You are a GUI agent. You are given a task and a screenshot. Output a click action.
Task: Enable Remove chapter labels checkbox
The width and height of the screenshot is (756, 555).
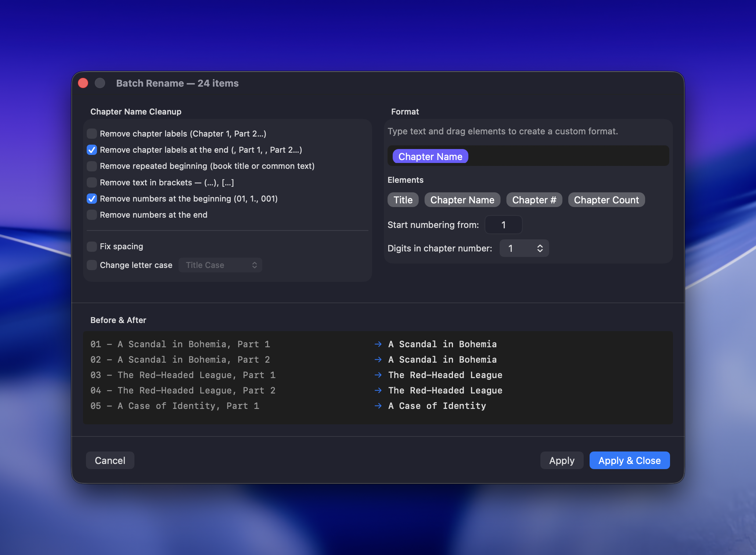[x=92, y=134]
